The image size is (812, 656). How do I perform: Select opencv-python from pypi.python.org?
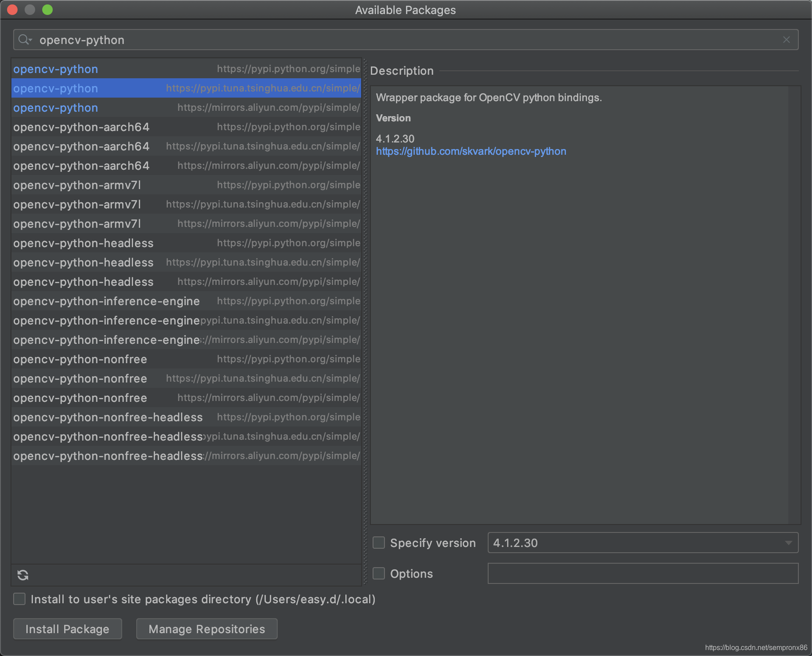(x=186, y=69)
